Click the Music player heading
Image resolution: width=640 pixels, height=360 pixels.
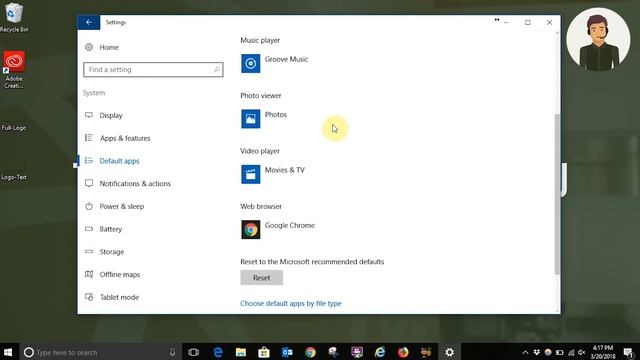(x=260, y=40)
